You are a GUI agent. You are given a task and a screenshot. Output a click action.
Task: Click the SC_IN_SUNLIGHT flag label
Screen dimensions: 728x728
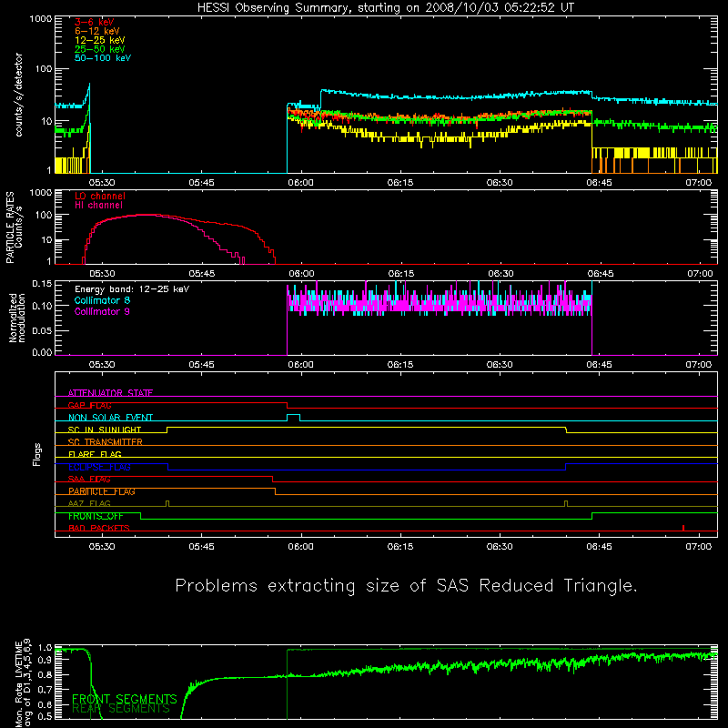(105, 430)
